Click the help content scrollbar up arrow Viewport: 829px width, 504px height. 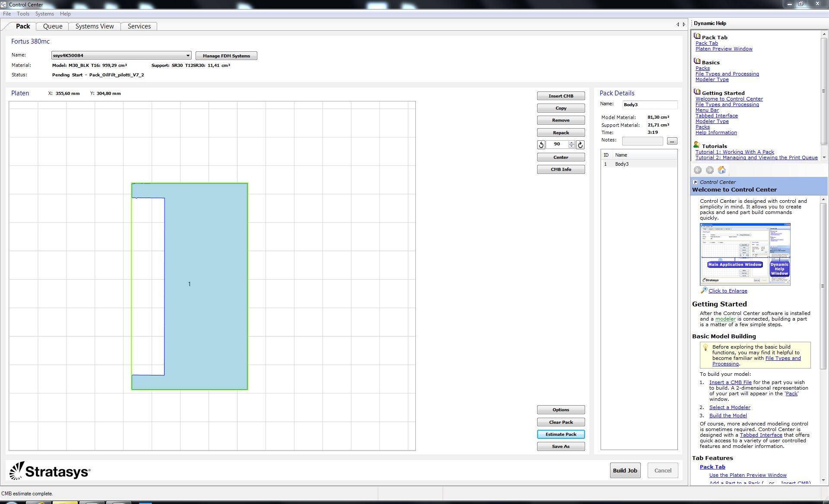point(824,200)
